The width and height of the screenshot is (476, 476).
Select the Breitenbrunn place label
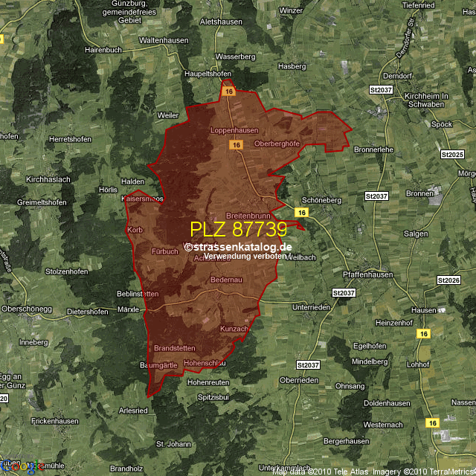[x=246, y=216]
